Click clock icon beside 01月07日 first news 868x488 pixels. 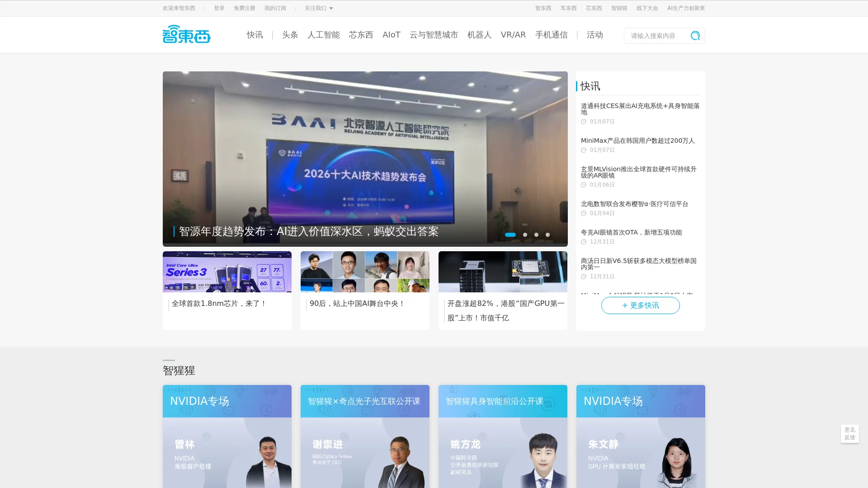584,122
